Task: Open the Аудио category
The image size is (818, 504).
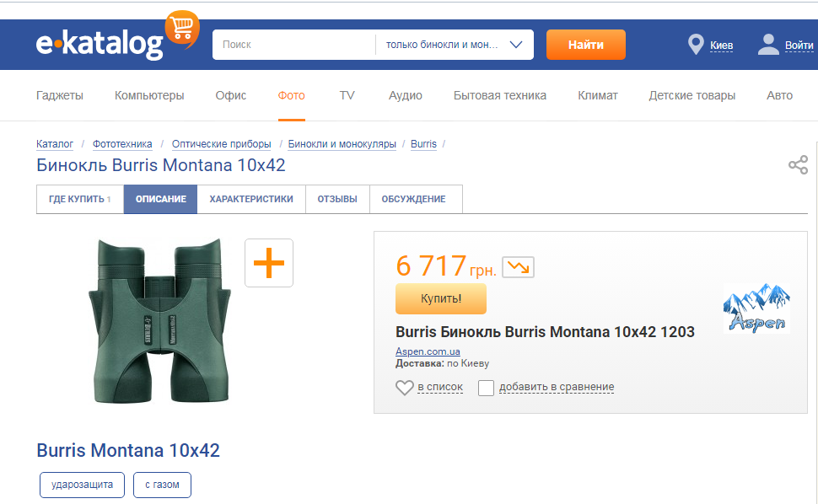Action: coord(406,95)
